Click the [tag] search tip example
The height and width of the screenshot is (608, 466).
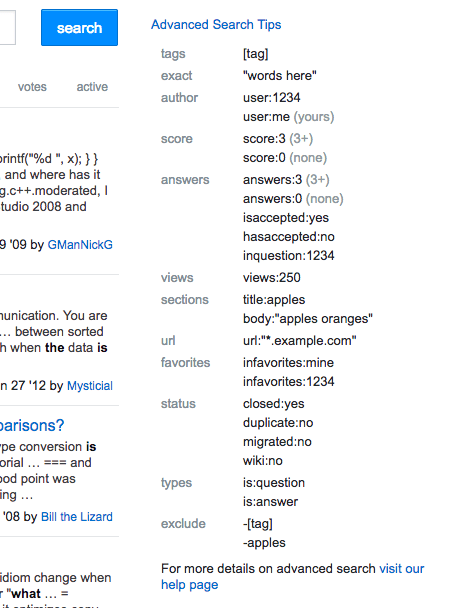255,54
